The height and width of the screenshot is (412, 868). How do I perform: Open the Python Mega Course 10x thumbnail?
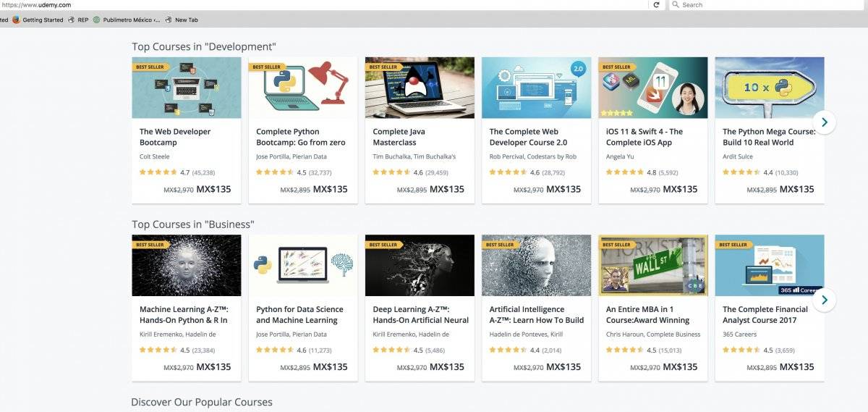[770, 88]
